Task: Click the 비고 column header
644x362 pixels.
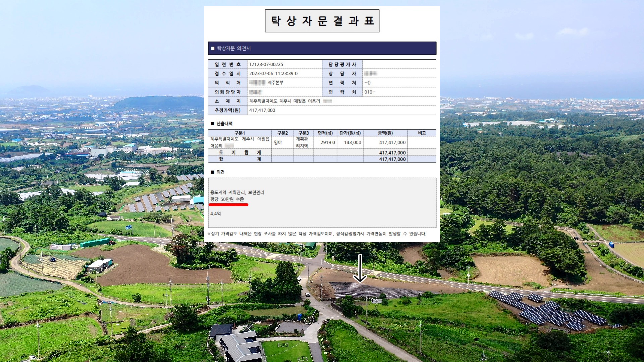Action: tap(422, 133)
